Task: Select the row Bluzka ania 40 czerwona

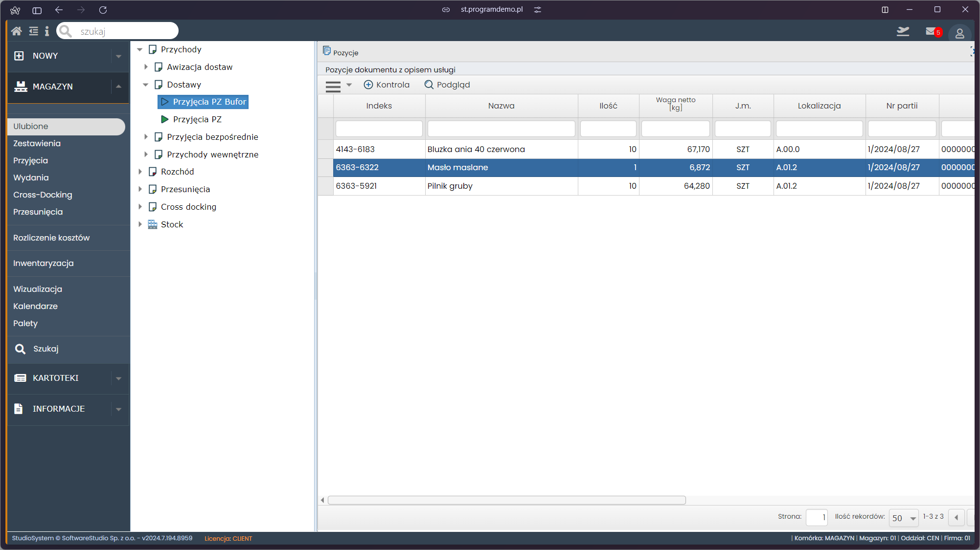Action: point(646,150)
